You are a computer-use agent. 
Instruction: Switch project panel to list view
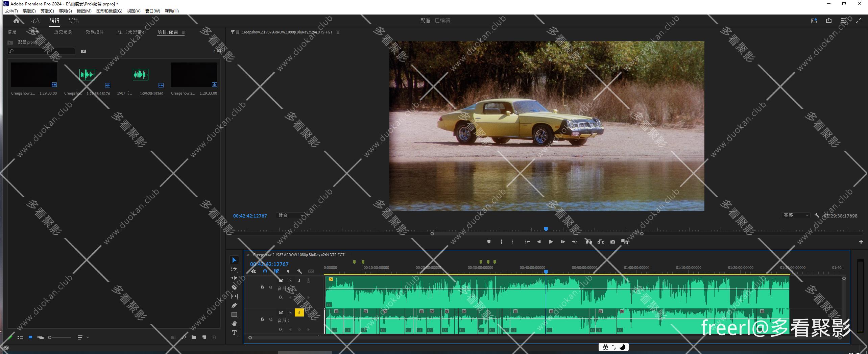pyautogui.click(x=20, y=337)
